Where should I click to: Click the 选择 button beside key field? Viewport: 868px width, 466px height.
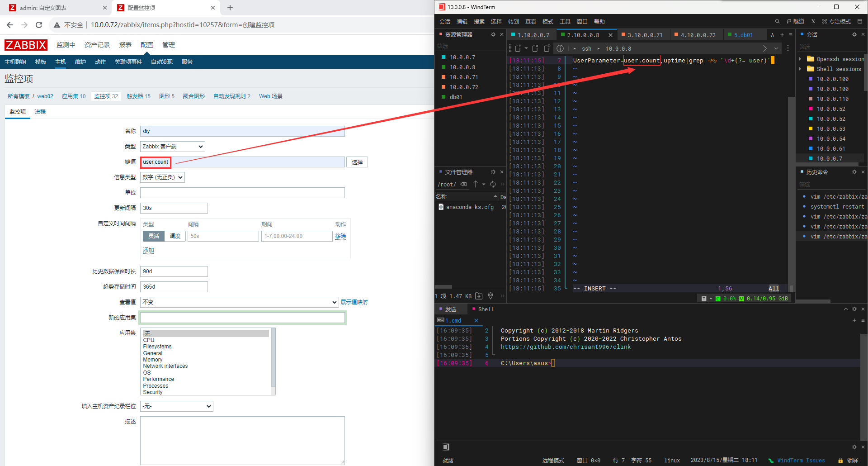tap(357, 162)
